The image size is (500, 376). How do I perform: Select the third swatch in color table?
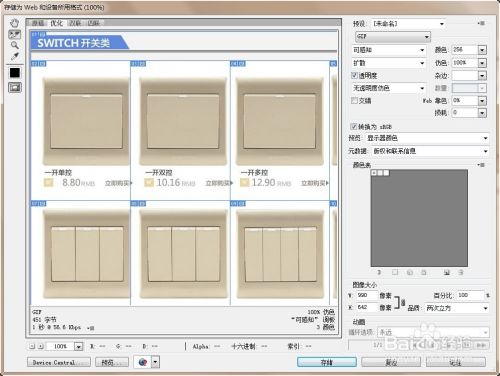(386, 173)
